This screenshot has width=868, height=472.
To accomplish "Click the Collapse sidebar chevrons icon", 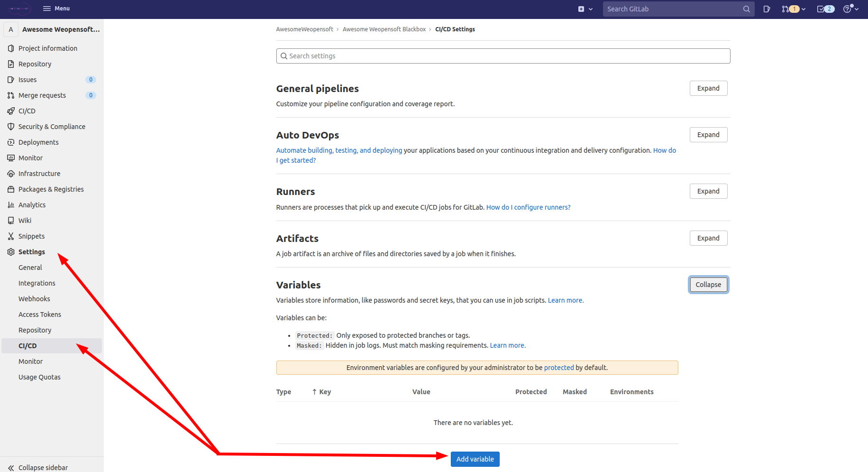I will point(11,468).
